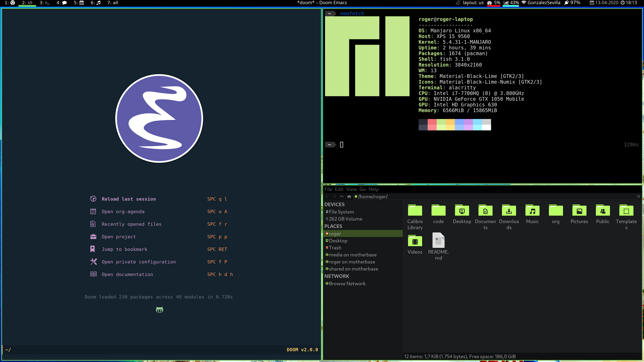
Task: Switch to workspace 3 terminal
Action: coord(44,3)
